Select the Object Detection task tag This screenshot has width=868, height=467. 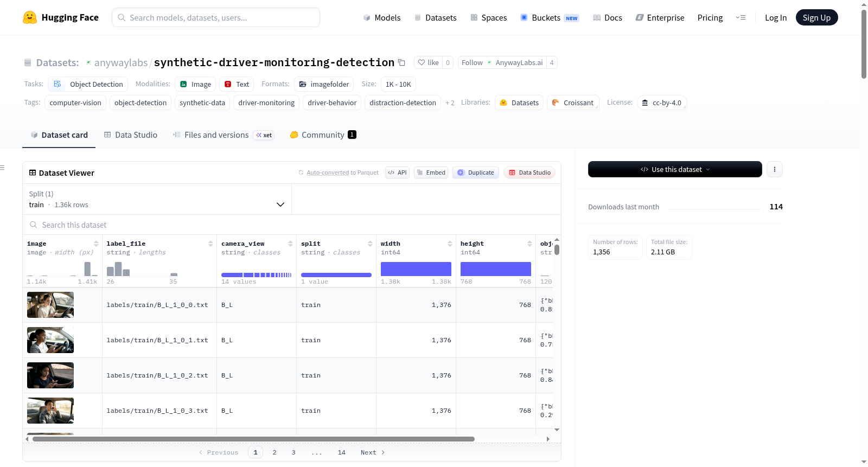88,84
